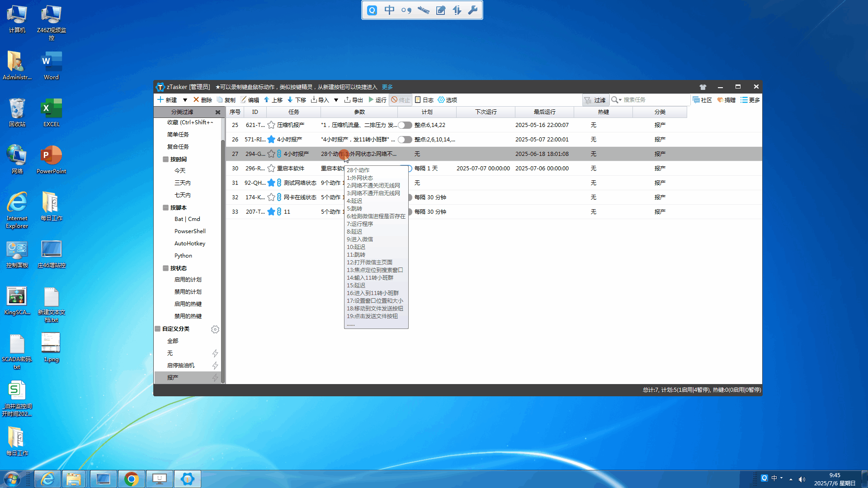Show hidden system tray icons

pyautogui.click(x=791, y=479)
